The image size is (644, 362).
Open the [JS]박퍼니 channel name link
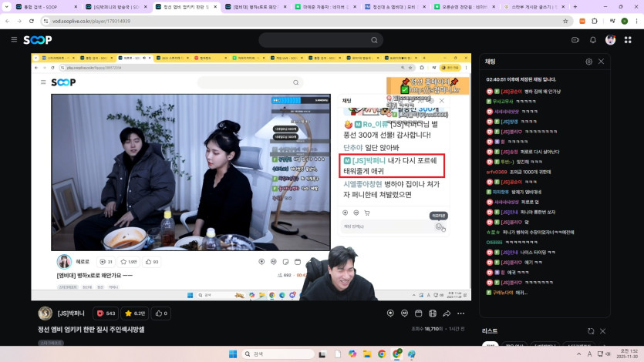click(71, 313)
